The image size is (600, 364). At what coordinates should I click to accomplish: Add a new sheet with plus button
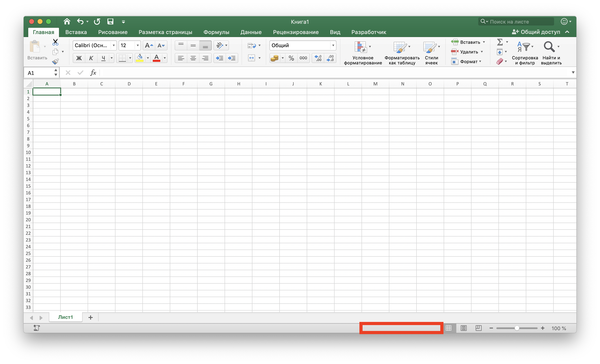click(91, 318)
